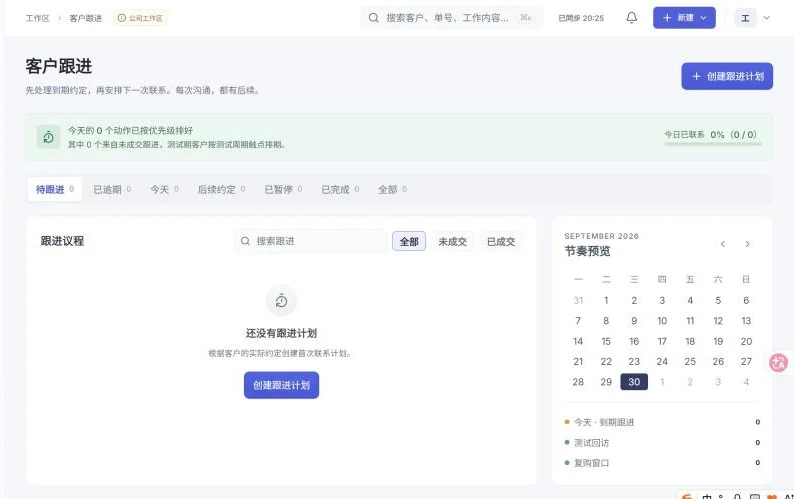Select calendar day 1 of September
The image size is (794, 499).
(x=606, y=300)
